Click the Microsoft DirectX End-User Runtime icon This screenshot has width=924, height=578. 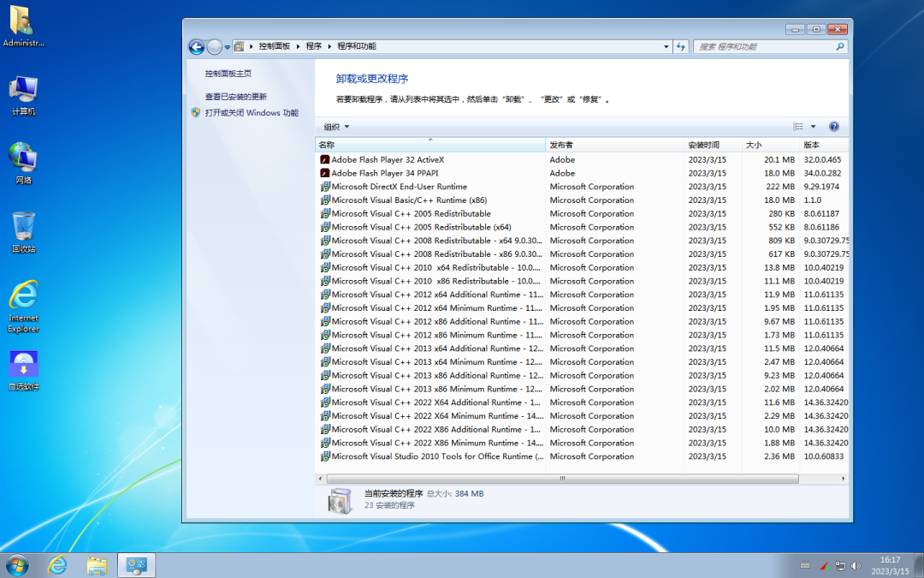(x=325, y=187)
